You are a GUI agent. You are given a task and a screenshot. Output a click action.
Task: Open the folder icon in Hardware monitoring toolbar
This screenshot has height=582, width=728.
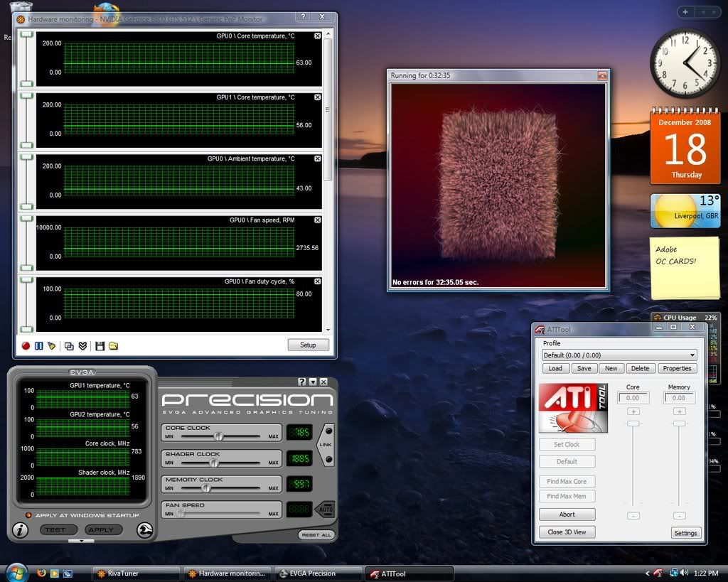tap(112, 346)
